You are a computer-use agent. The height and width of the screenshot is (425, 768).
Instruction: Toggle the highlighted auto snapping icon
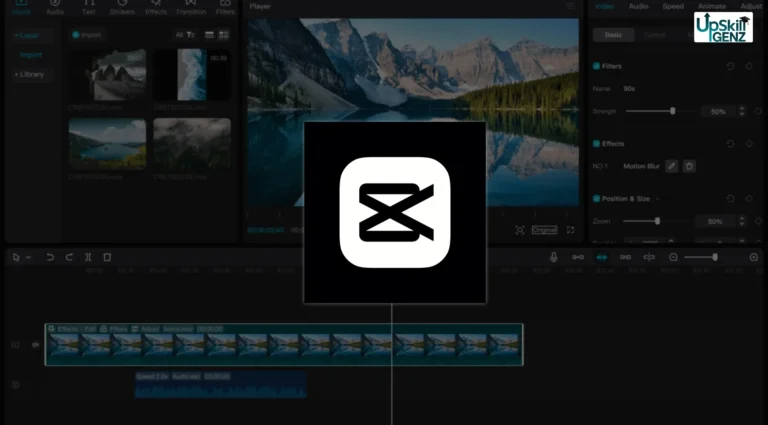click(601, 258)
